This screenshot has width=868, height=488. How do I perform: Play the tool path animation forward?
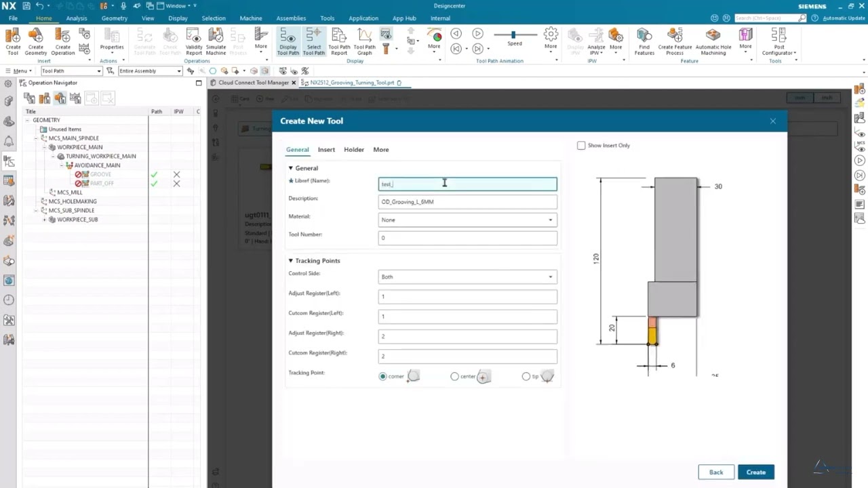477,34
